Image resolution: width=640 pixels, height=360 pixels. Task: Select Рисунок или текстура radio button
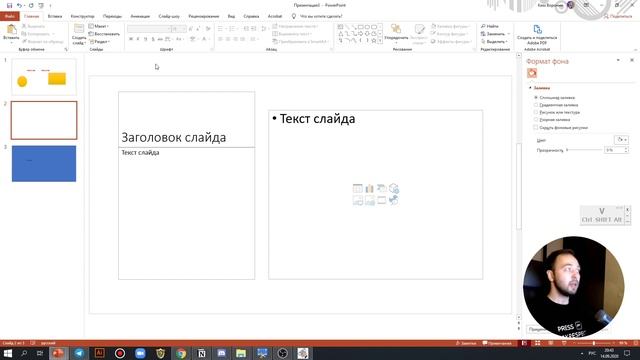pos(536,112)
